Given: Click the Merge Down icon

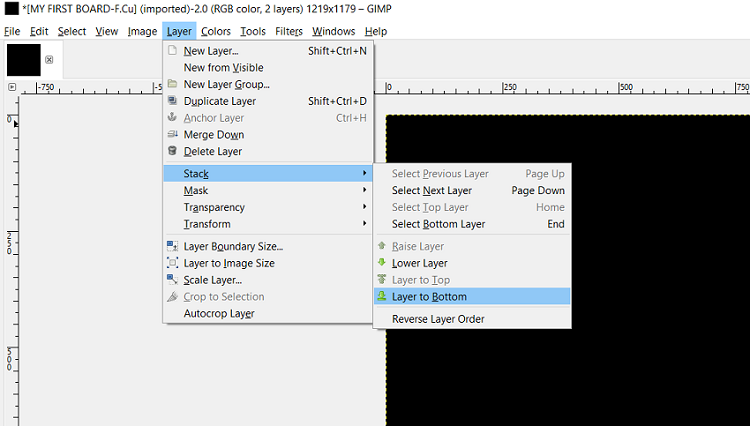Looking at the screenshot, I should pyautogui.click(x=172, y=134).
